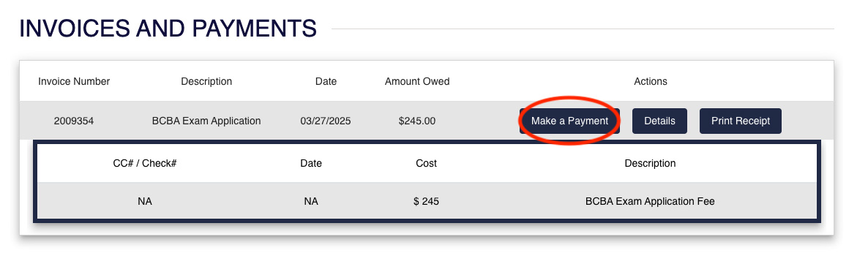
Task: Click the BCBA Exam Application Fee text
Action: coord(650,201)
